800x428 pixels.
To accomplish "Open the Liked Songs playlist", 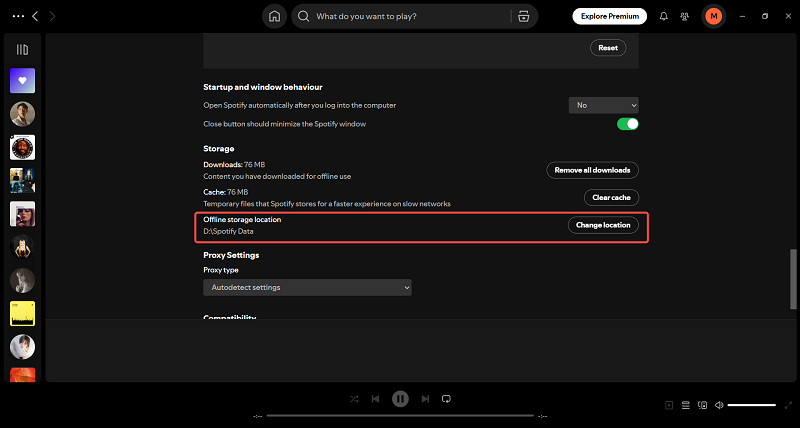I will 22,81.
